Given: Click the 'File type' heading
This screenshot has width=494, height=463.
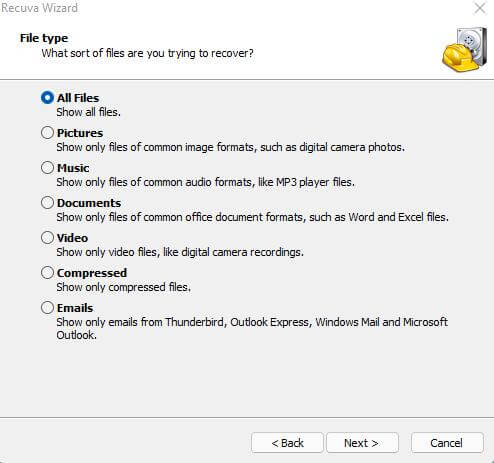Looking at the screenshot, I should coord(44,38).
